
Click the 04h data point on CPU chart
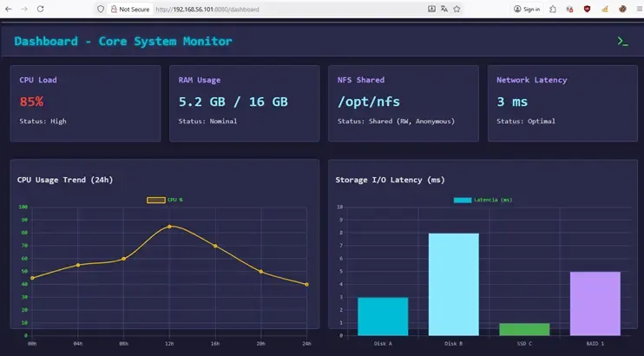coord(78,265)
